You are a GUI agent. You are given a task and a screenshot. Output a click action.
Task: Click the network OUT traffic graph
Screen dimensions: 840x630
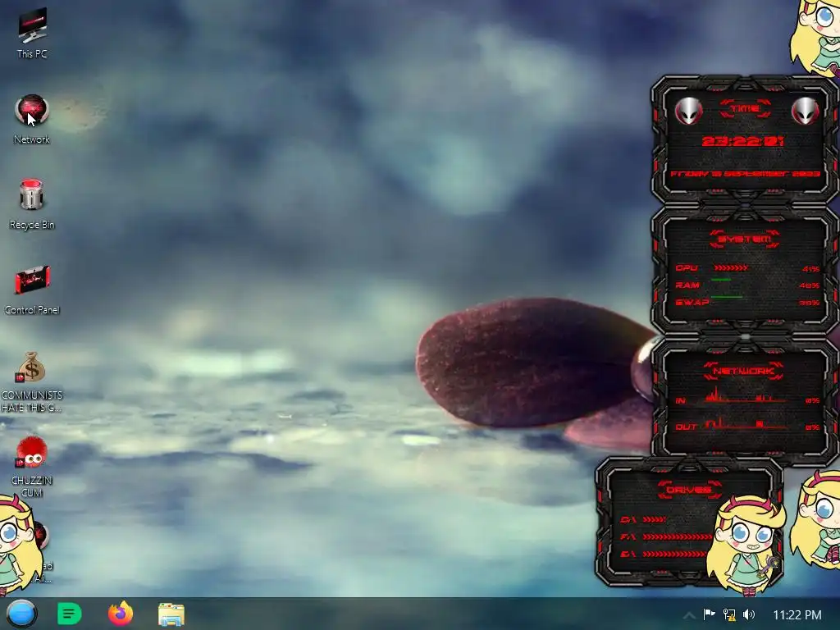(746, 424)
